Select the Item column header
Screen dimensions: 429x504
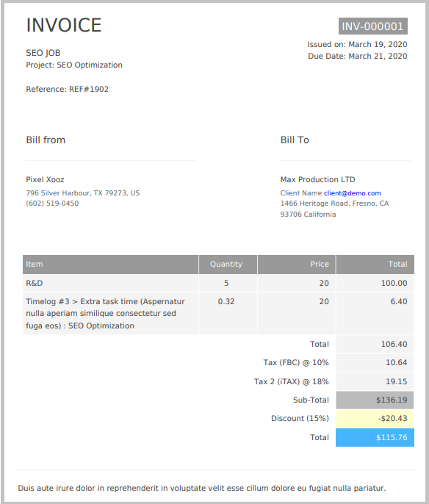[110, 264]
